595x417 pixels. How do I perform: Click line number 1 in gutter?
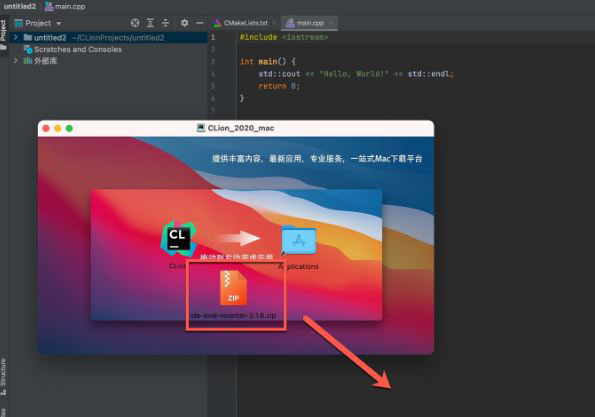click(x=213, y=38)
